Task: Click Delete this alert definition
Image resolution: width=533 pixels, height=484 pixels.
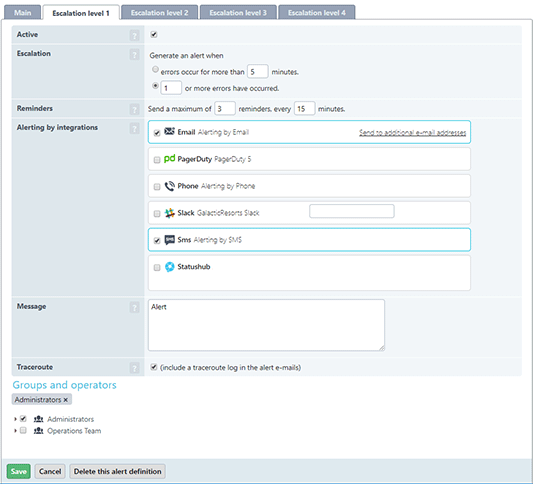Action: [x=118, y=471]
